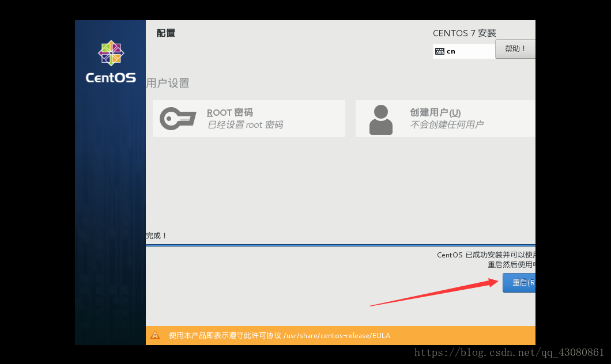611x364 pixels.
Task: Click the 已经设置 root 密码 status text
Action: coord(245,124)
